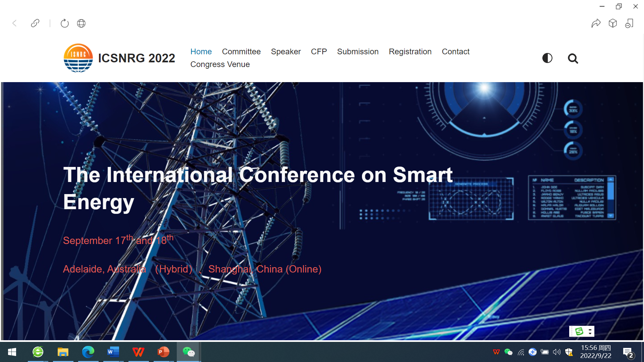Click the open-in-browser globe icon
Image resolution: width=644 pixels, height=362 pixels.
coord(81,23)
